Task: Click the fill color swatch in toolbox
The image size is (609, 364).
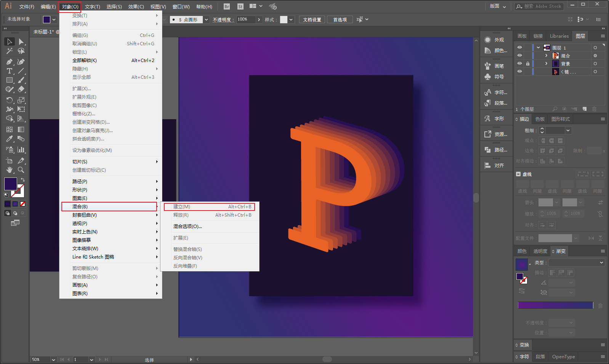Action: [10, 184]
